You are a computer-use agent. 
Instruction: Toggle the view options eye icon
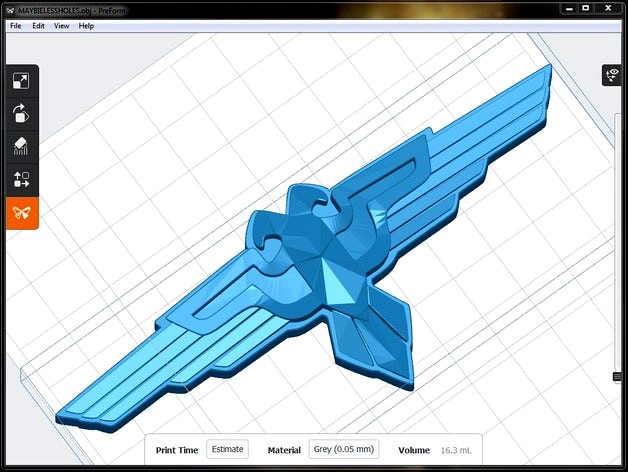tap(613, 75)
